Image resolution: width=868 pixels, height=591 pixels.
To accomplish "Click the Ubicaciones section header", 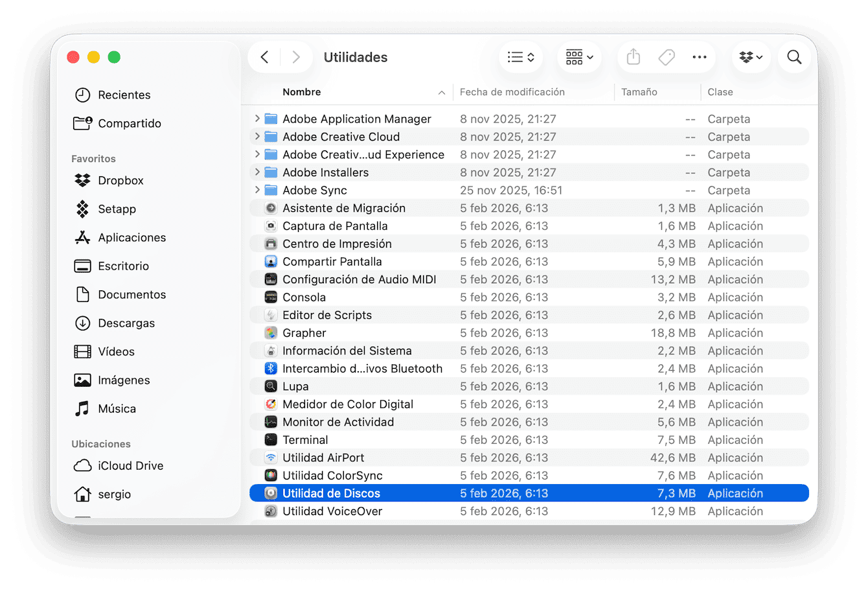I will coord(101,444).
